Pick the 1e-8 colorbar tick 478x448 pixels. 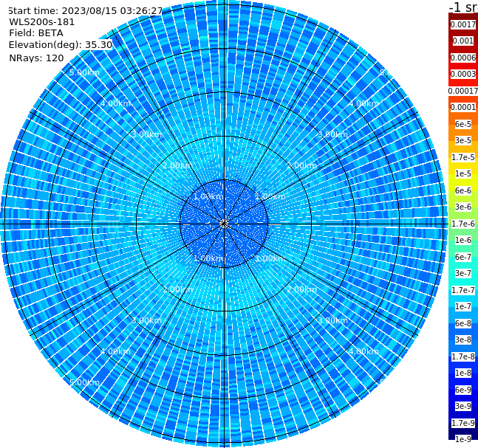[x=463, y=373]
